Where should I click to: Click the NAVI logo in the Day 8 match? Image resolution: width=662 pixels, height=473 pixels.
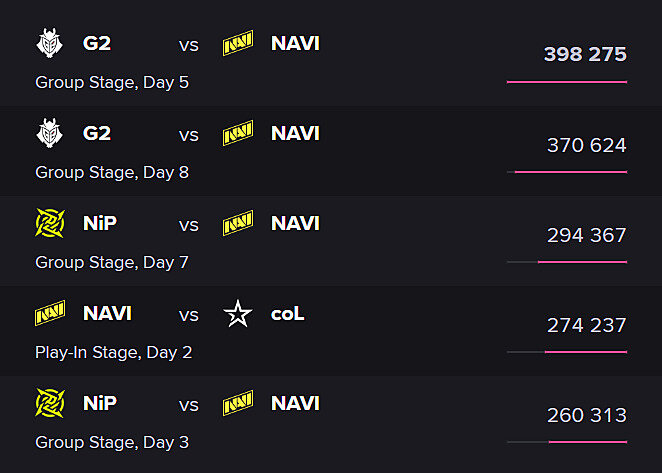(238, 134)
